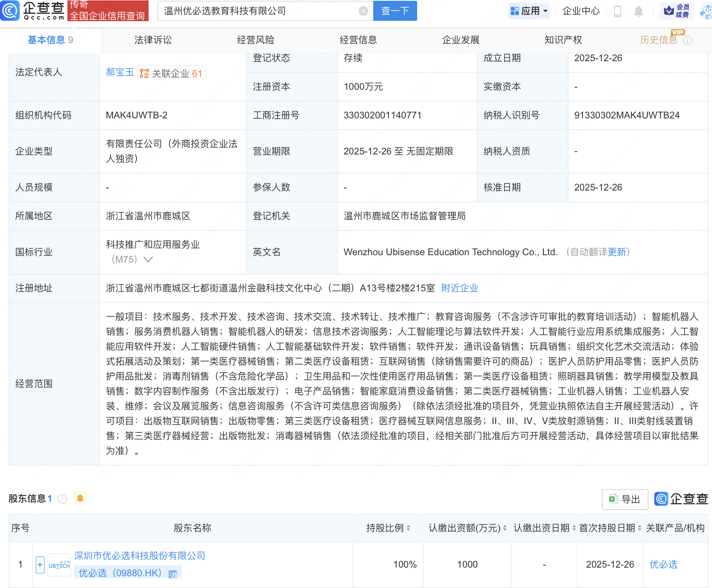Sort by 持股比例 column
The height and width of the screenshot is (588, 712).
tap(408, 528)
